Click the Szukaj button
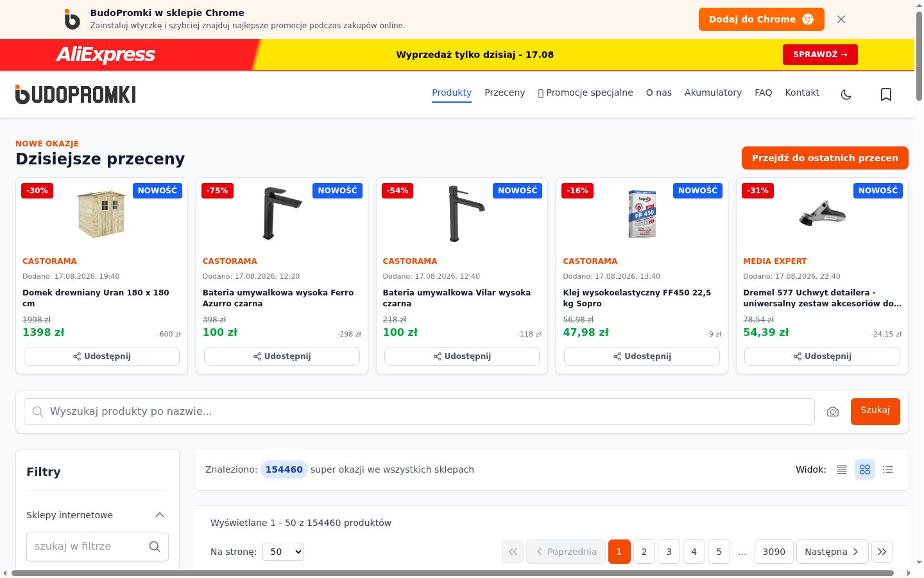Screen dimensions: 924x578 click(x=875, y=411)
